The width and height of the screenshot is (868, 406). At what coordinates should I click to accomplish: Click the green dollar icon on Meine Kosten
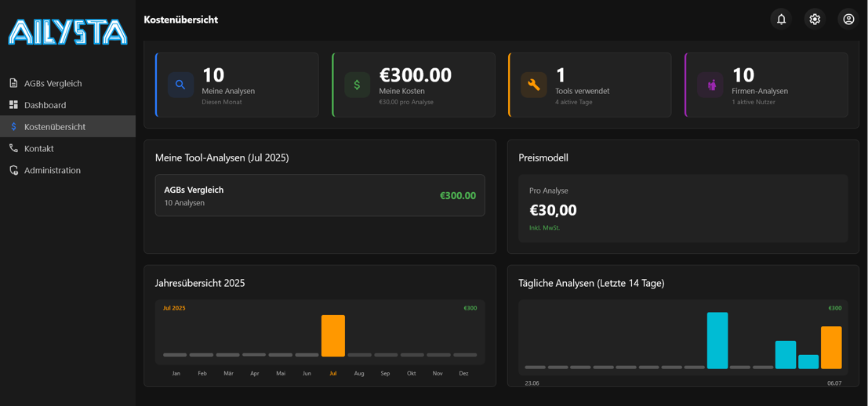pos(357,85)
